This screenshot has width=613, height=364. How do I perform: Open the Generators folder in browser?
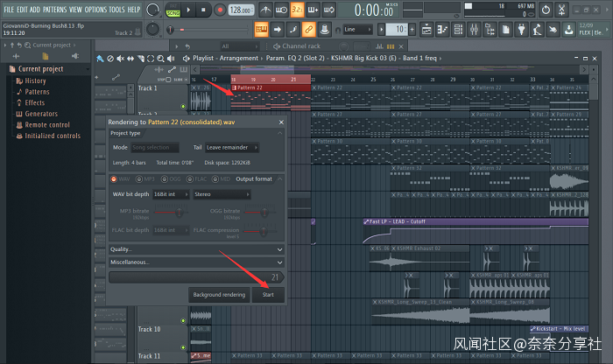coord(41,114)
